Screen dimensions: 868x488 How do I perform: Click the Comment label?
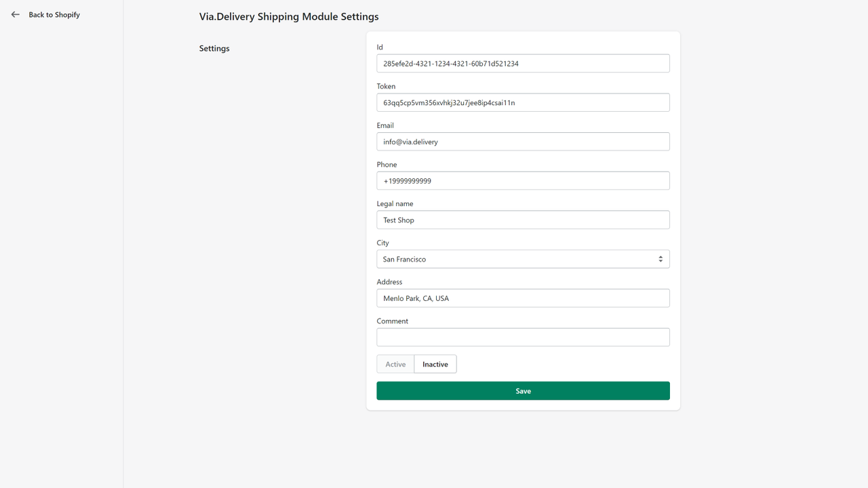pyautogui.click(x=393, y=321)
